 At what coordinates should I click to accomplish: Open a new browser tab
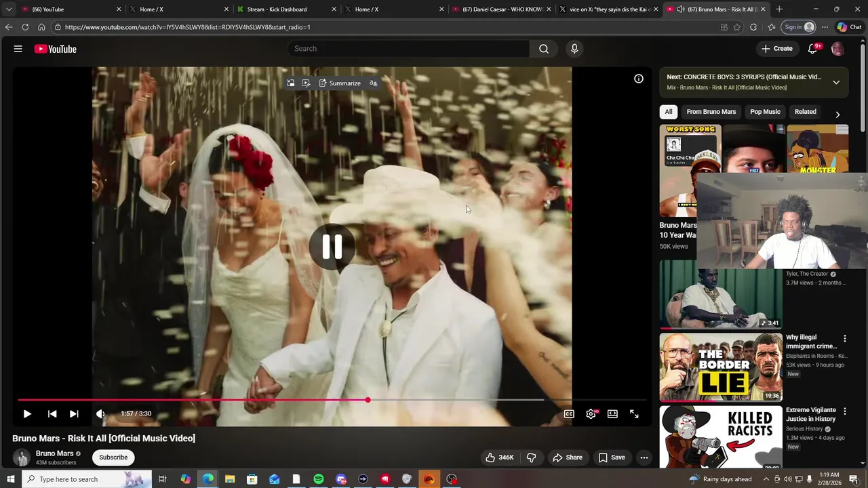click(x=779, y=9)
